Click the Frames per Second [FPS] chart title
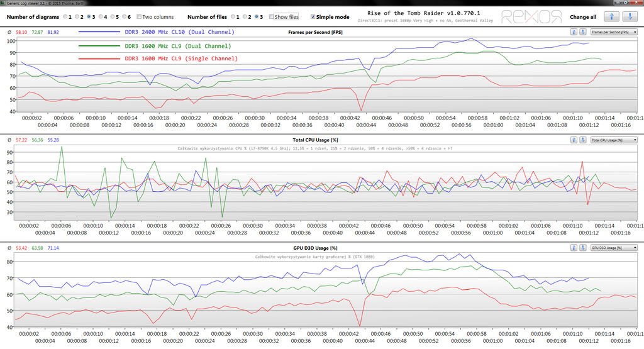This screenshot has height=349, width=644. [x=316, y=32]
